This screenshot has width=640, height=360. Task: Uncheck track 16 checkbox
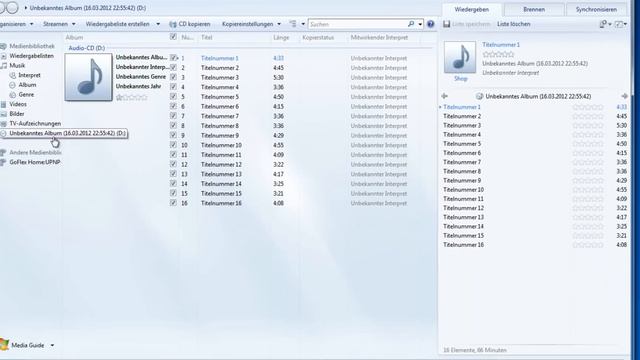pyautogui.click(x=173, y=202)
